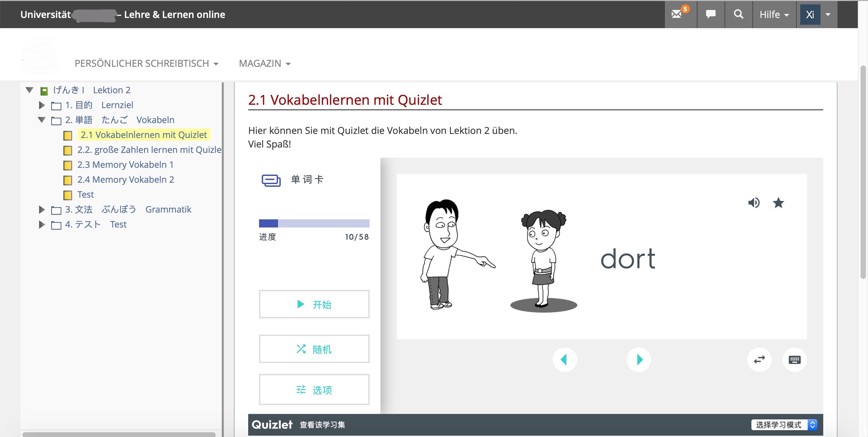Screen dimensions: 868x437
Task: Open 2.4 Memory Vokabeln 2 page
Action: pyautogui.click(x=126, y=180)
